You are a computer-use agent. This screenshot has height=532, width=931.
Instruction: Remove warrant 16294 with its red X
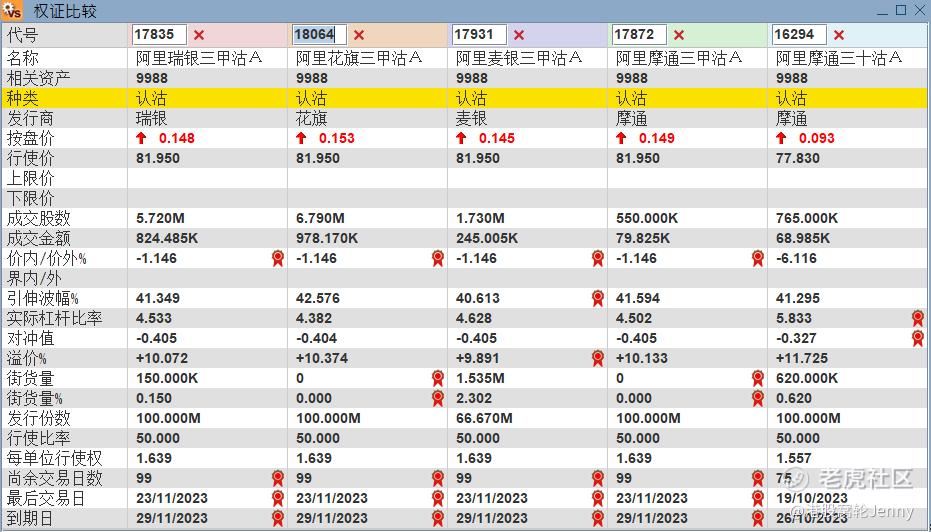(x=838, y=35)
